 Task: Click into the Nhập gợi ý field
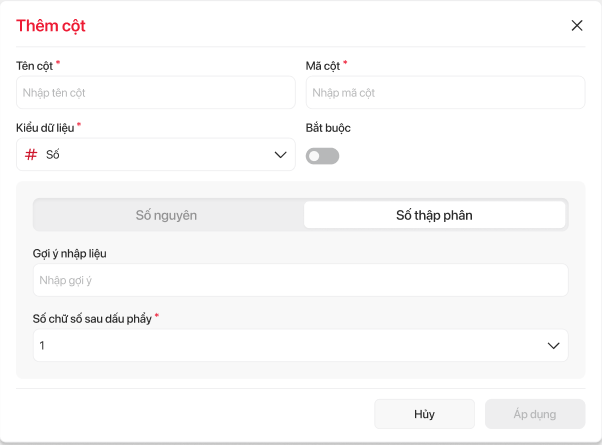[x=300, y=281]
